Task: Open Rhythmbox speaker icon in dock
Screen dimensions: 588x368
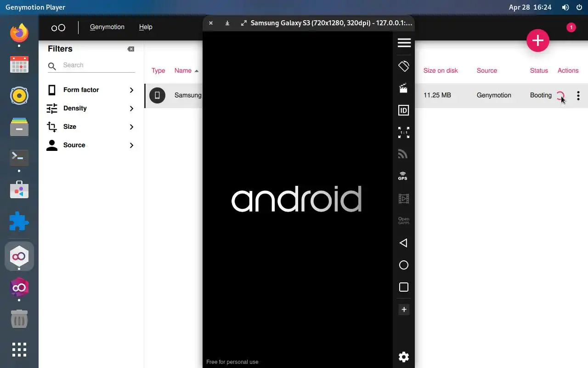Action: 19,96
